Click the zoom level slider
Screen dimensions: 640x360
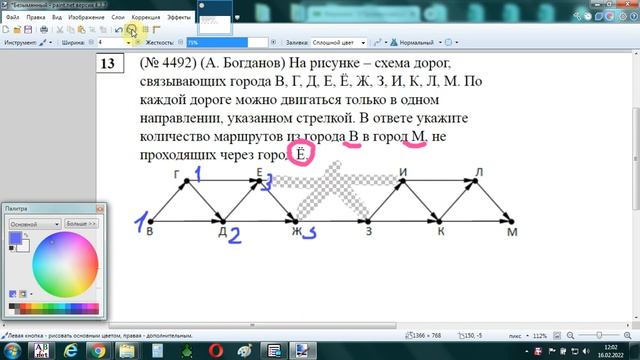click(599, 336)
